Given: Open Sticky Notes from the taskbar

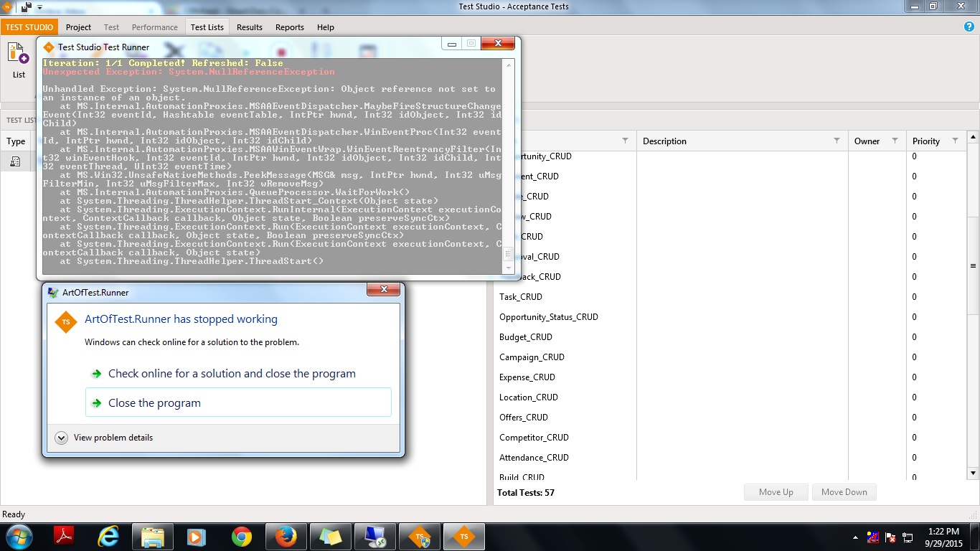Looking at the screenshot, I should [331, 536].
